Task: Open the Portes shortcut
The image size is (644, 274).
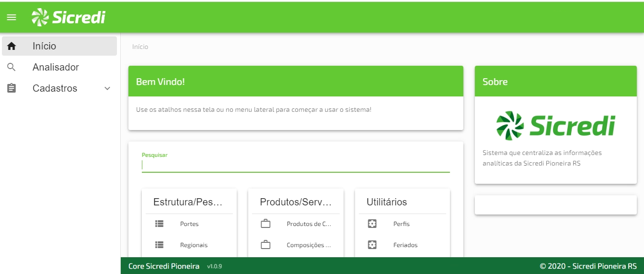Action: click(189, 224)
